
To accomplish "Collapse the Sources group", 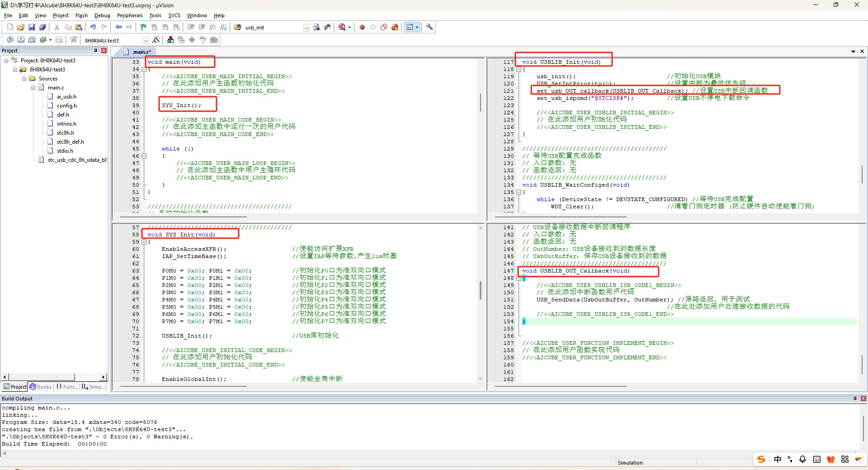I will tap(24, 79).
